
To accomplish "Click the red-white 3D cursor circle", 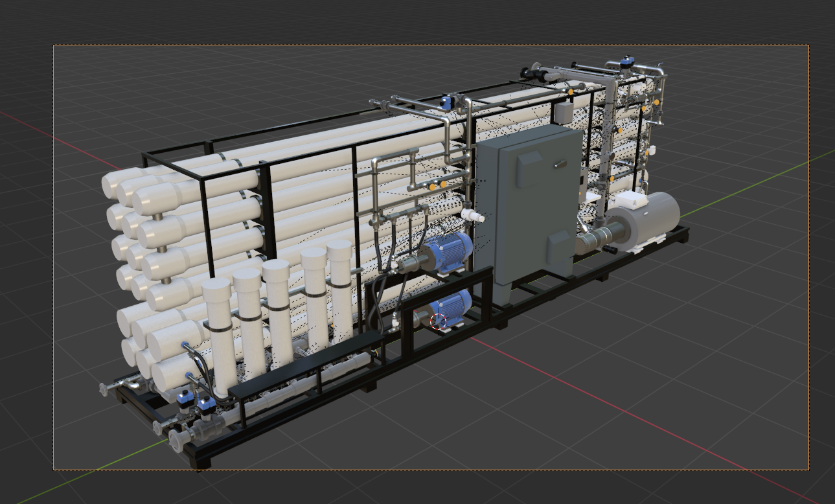I will pyautogui.click(x=439, y=321).
